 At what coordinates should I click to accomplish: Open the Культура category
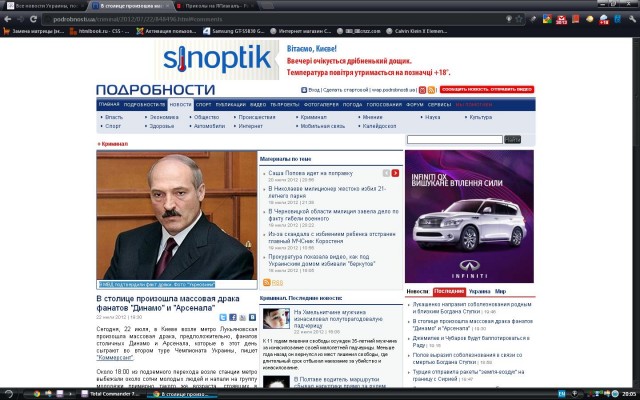(x=480, y=117)
